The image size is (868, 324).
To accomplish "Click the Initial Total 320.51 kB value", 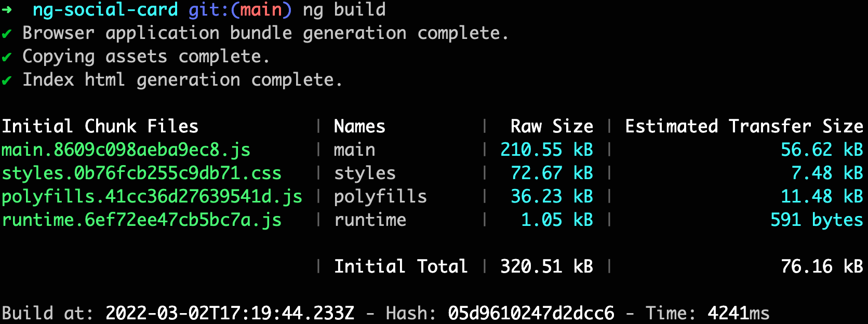I will 547,267.
